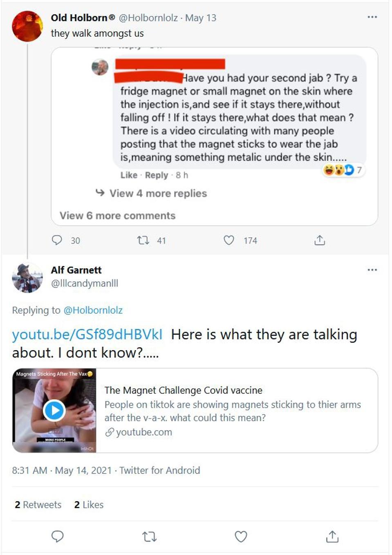The image size is (392, 555).
Task: Share the Old Holborn tweet
Action: pos(320,240)
